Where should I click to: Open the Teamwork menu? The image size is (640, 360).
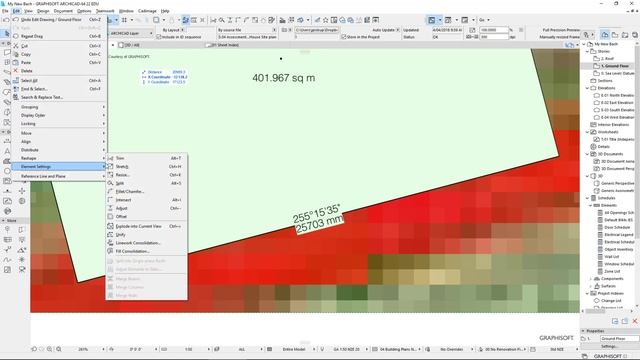pos(105,11)
